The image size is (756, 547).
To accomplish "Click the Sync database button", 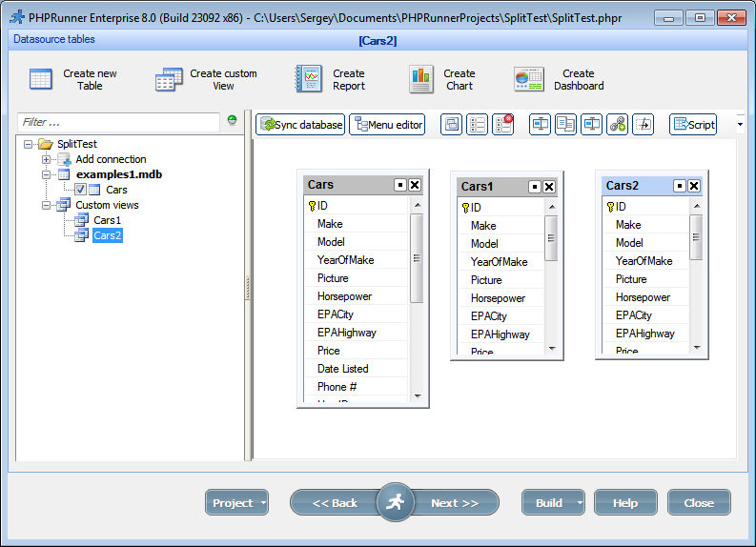I will pyautogui.click(x=300, y=125).
